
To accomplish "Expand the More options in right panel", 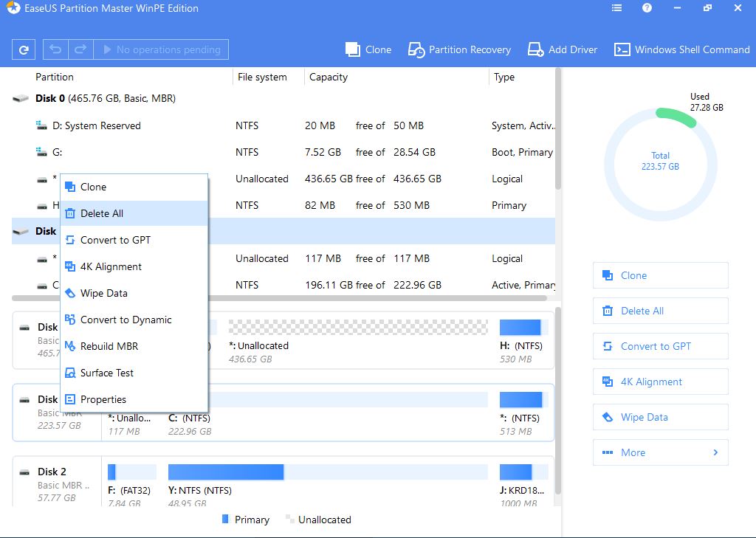I will click(x=660, y=452).
